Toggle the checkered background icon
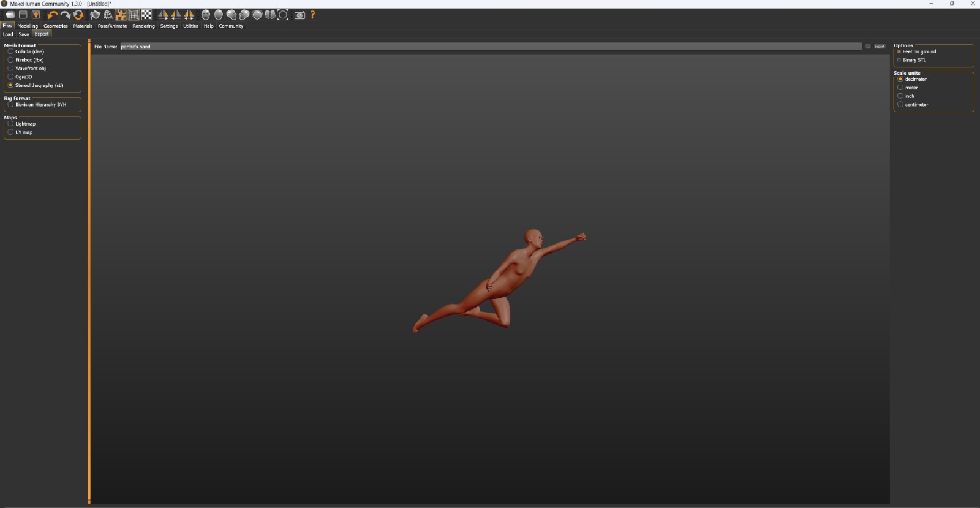The height and width of the screenshot is (508, 980). [x=147, y=15]
